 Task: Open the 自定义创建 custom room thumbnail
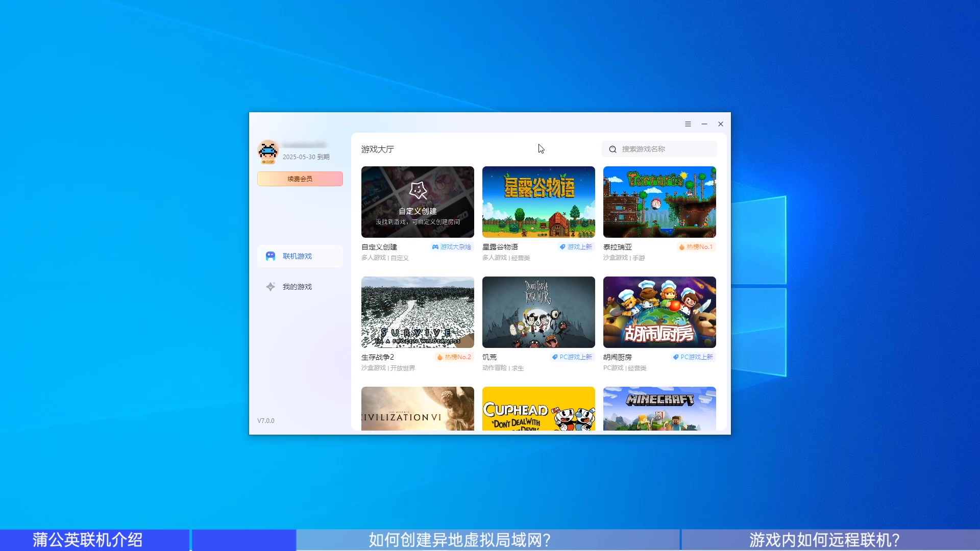coord(418,202)
